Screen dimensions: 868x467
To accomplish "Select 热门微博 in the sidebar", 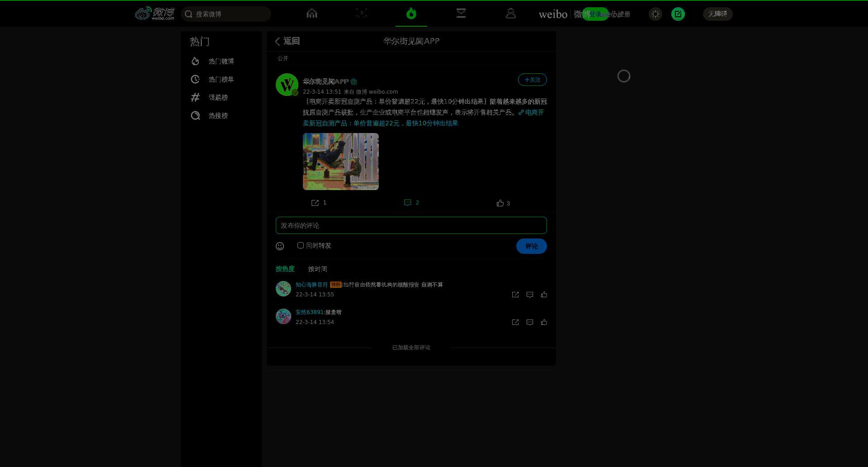I will click(x=222, y=61).
